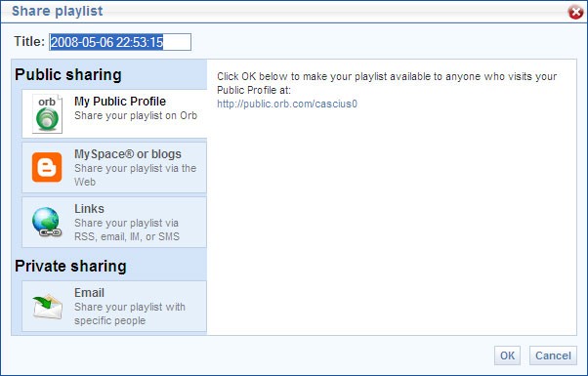Choose the Email private sharing title
588x376 pixels.
point(89,293)
